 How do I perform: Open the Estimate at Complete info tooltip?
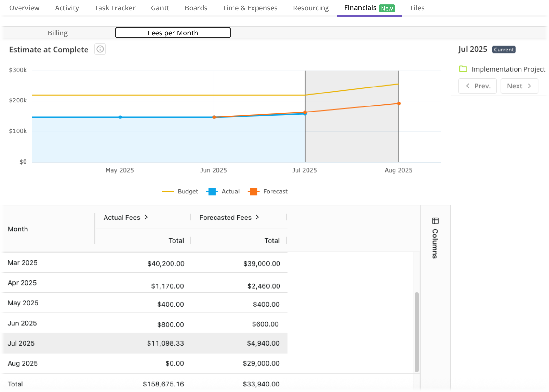tap(100, 49)
